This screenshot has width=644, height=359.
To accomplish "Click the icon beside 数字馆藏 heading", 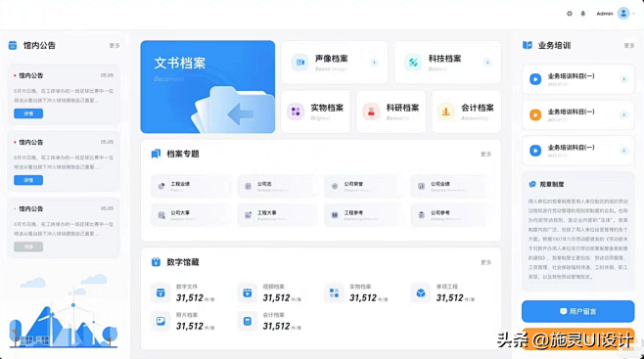I will point(156,262).
